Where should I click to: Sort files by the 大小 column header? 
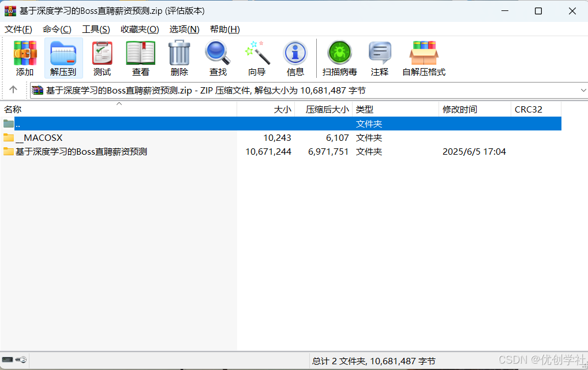pyautogui.click(x=282, y=109)
